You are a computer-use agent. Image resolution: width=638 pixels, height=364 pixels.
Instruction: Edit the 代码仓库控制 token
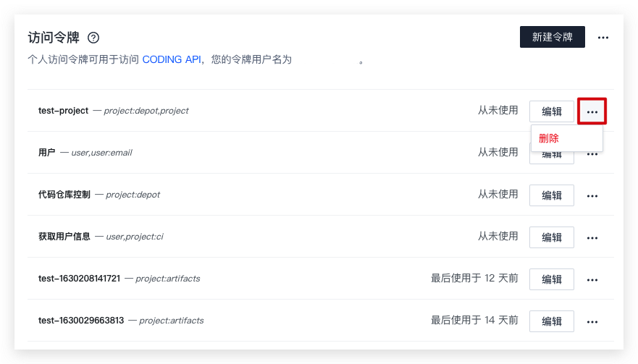point(551,195)
